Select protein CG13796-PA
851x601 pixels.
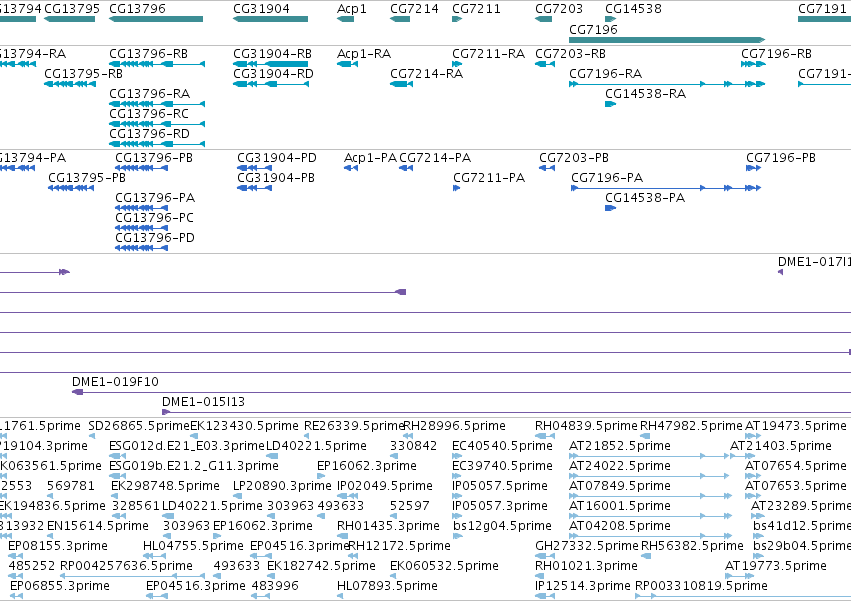point(141,208)
